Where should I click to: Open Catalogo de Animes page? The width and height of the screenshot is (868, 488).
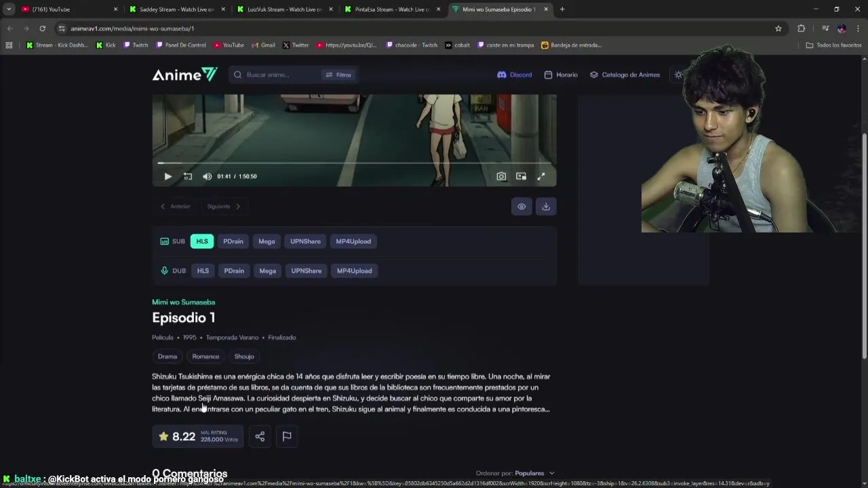625,75
